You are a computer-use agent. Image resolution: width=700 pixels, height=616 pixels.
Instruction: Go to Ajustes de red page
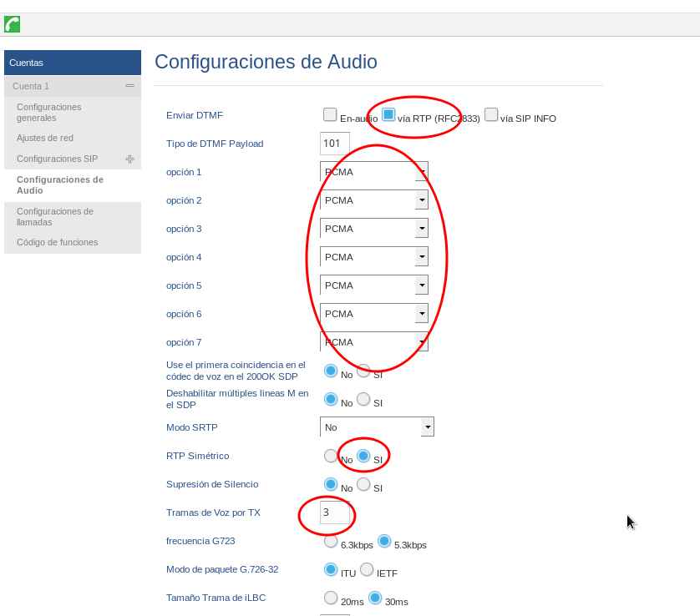[44, 138]
